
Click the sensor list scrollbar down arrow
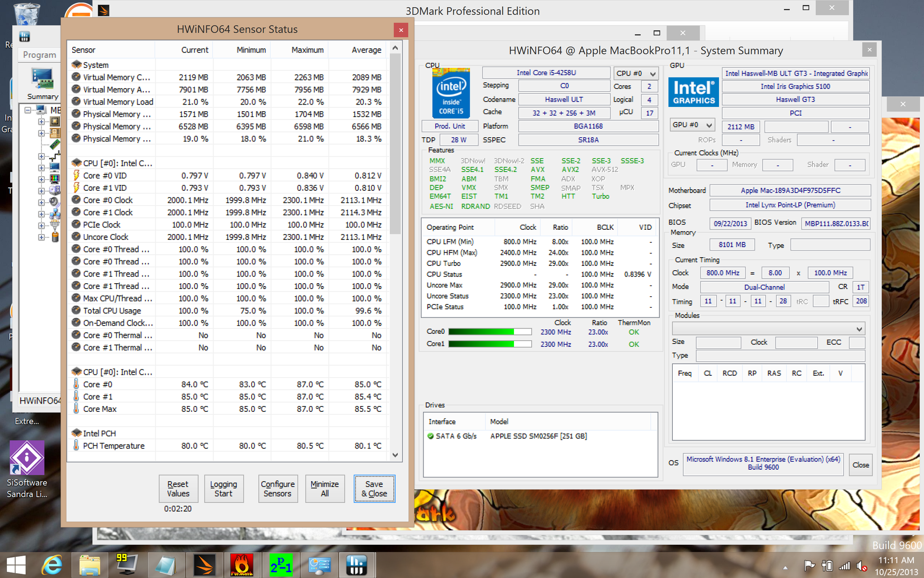point(395,455)
